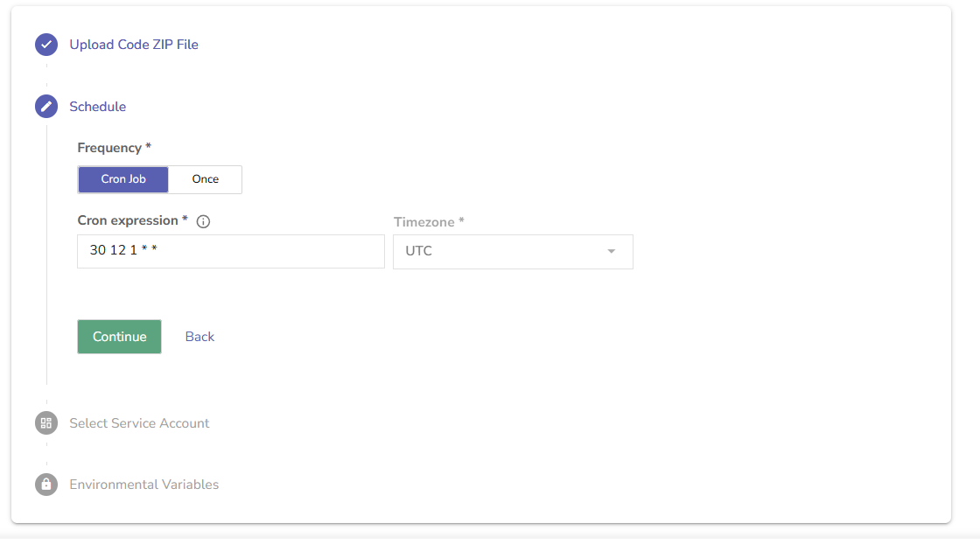Open the Select Service Account step

139,423
